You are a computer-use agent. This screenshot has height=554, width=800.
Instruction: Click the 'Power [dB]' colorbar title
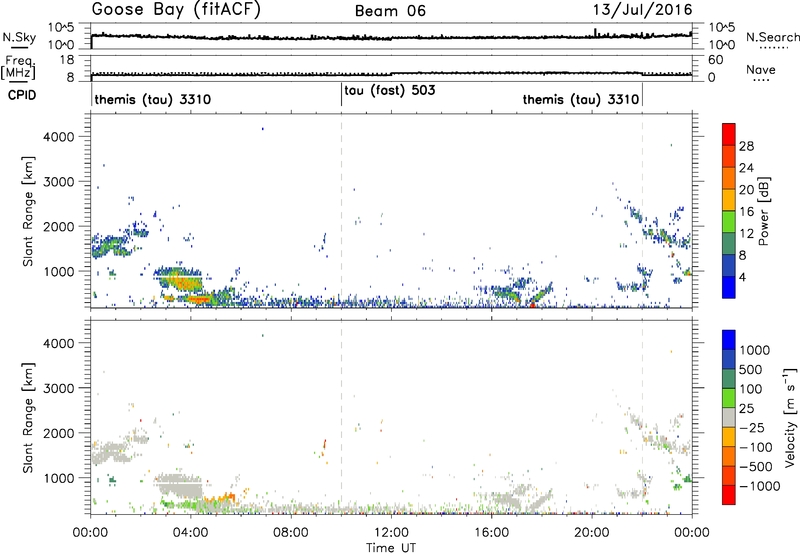[x=764, y=211]
